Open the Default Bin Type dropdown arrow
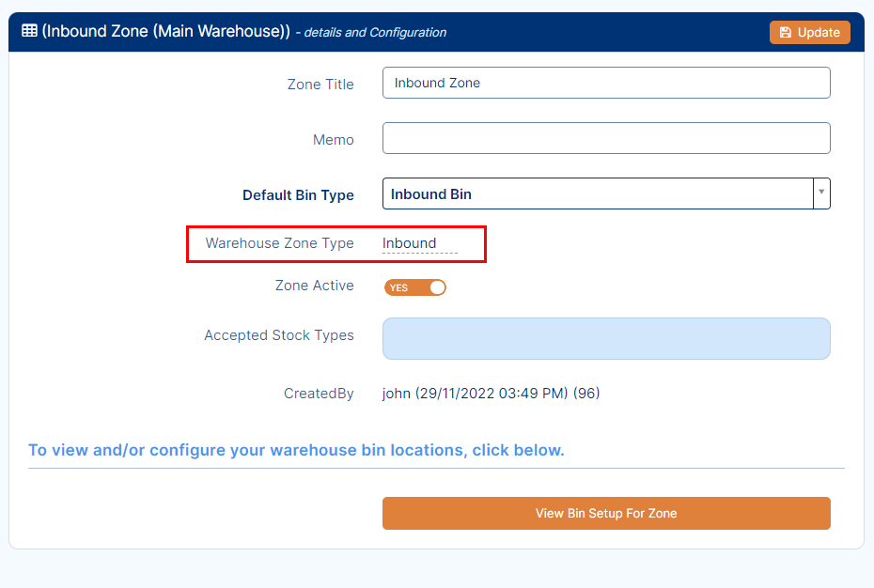 tap(821, 193)
